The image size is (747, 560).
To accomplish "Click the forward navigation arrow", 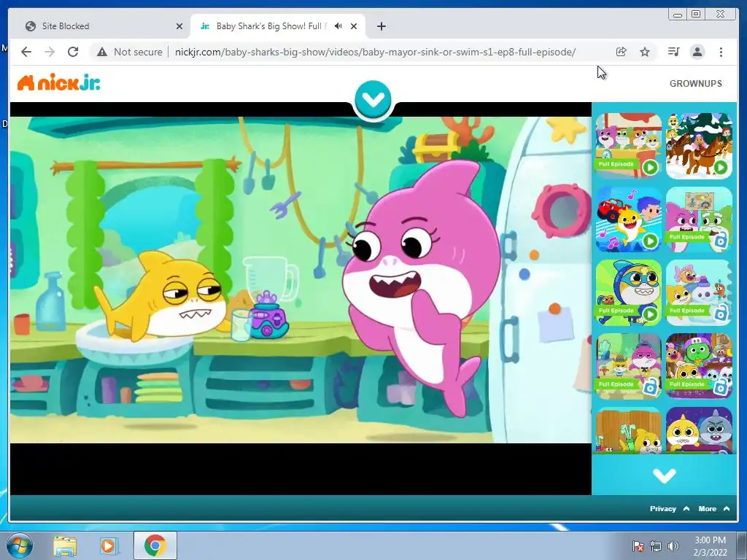I will (x=50, y=52).
